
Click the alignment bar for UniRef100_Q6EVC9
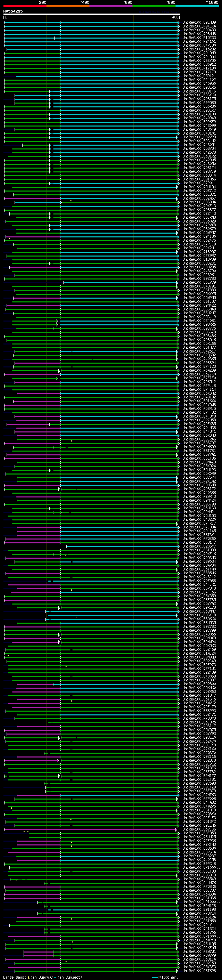tap(121, 283)
